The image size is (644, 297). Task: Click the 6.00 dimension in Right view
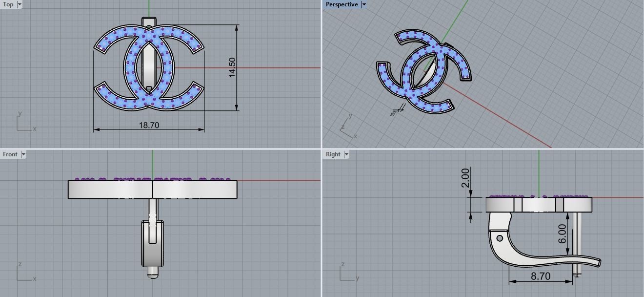[562, 234]
